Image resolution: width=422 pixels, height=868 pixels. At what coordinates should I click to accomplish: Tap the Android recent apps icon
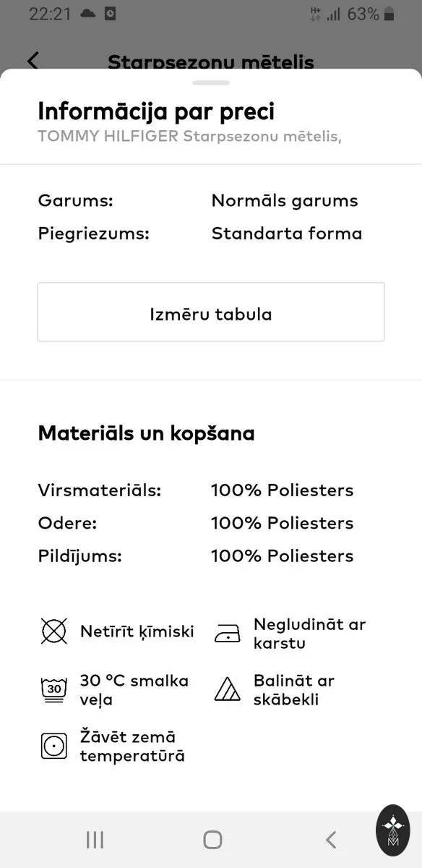point(95,840)
